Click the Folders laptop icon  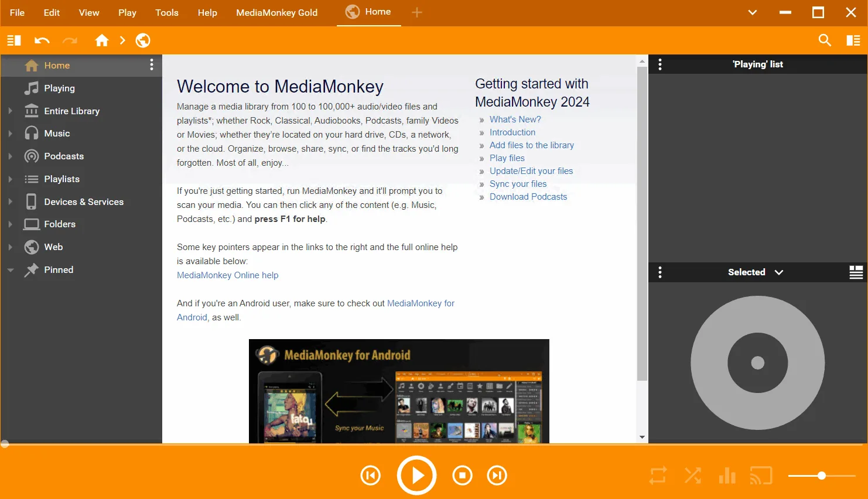[x=32, y=224]
